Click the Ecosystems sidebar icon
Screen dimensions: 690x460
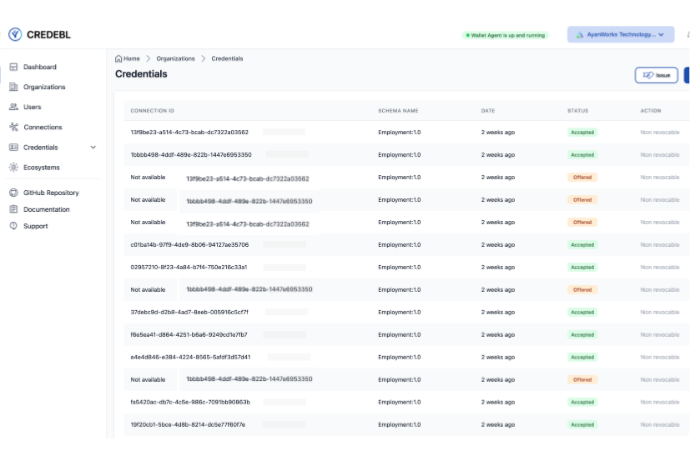[14, 167]
